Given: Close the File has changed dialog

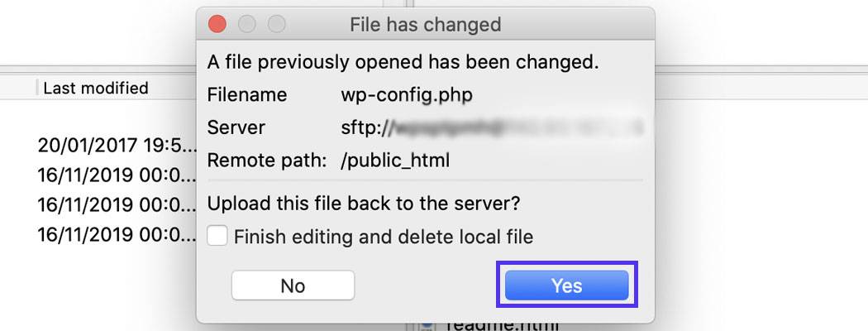Looking at the screenshot, I should [x=217, y=24].
